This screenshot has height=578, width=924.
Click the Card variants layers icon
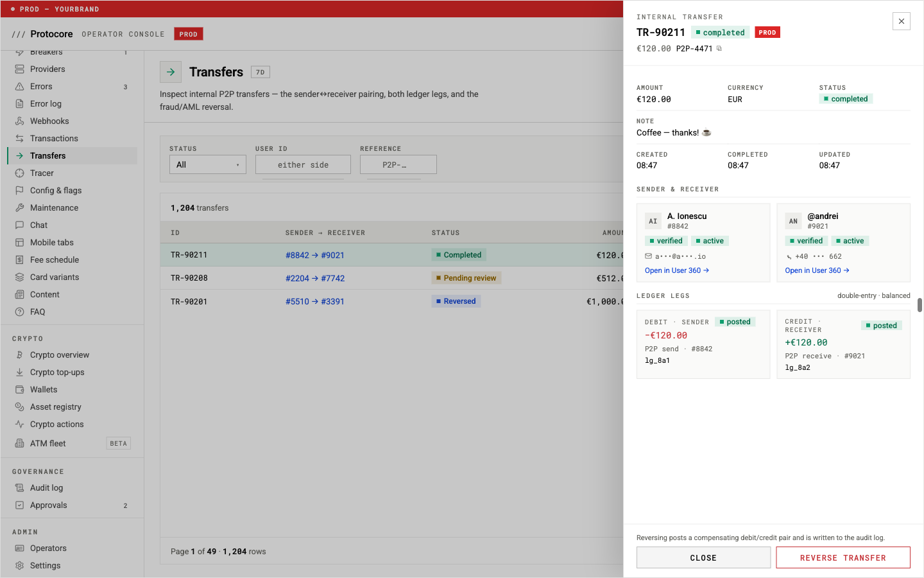pos(19,277)
